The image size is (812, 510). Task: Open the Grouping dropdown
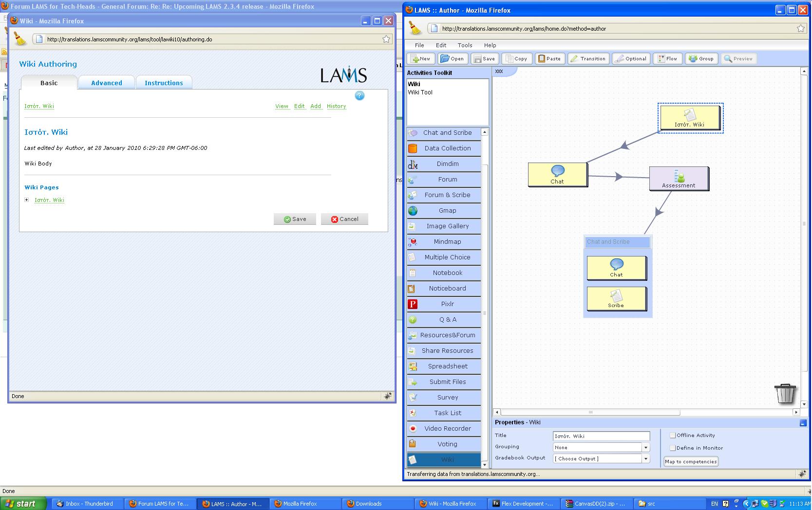(645, 448)
